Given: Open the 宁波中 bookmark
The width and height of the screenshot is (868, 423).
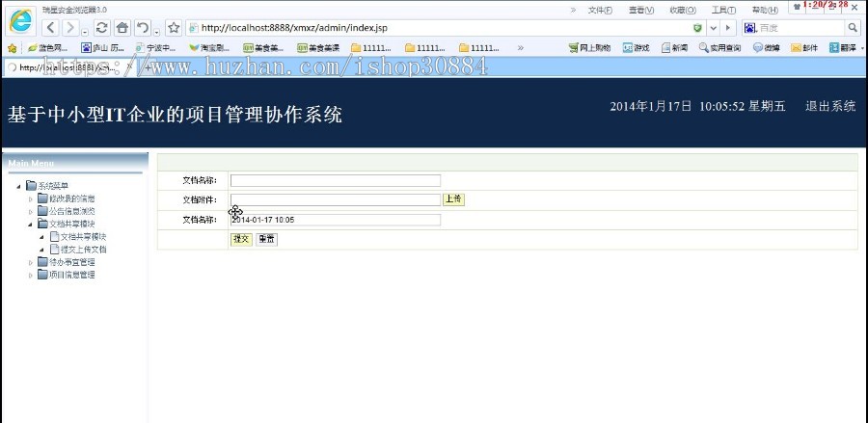Looking at the screenshot, I should (155, 48).
